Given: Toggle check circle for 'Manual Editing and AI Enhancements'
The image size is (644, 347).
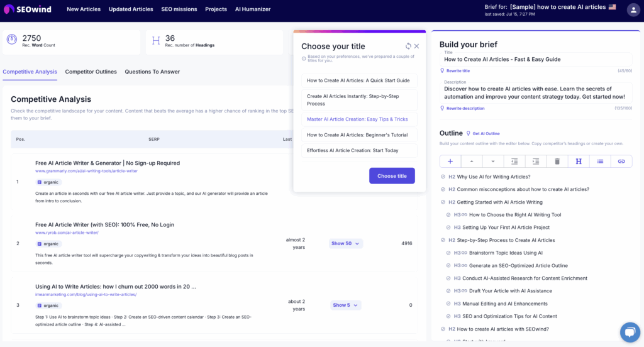Looking at the screenshot, I should pos(448,304).
